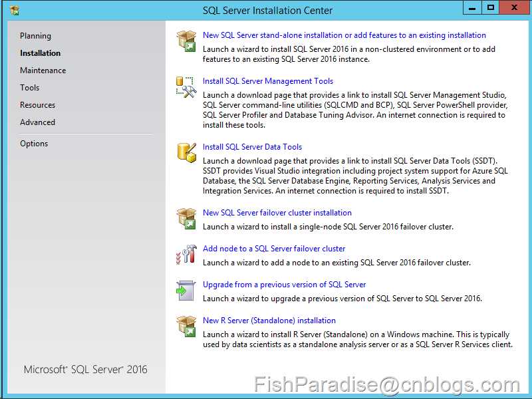Launch New R Server (Standalone) installation link
Viewport: 532px width, 399px height.
point(269,321)
